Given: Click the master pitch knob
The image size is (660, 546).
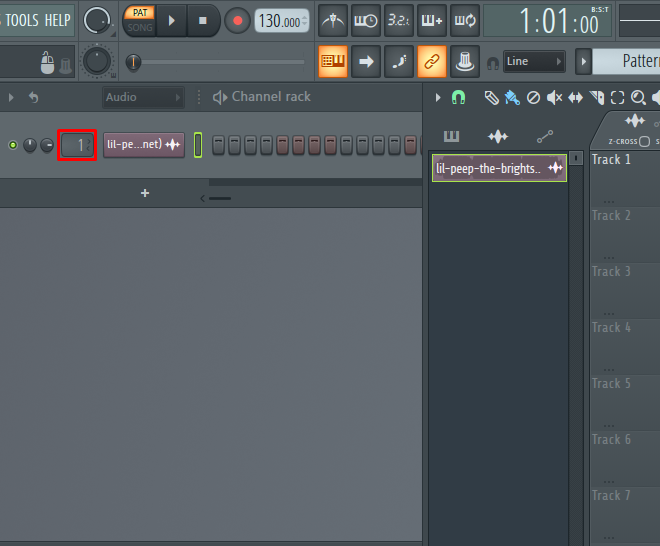Looking at the screenshot, I should pyautogui.click(x=97, y=61).
